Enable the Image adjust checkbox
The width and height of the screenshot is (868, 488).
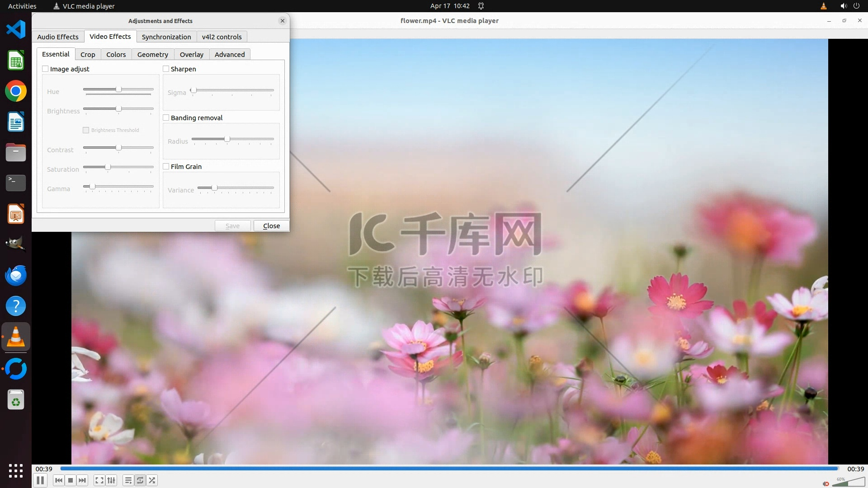pyautogui.click(x=45, y=69)
